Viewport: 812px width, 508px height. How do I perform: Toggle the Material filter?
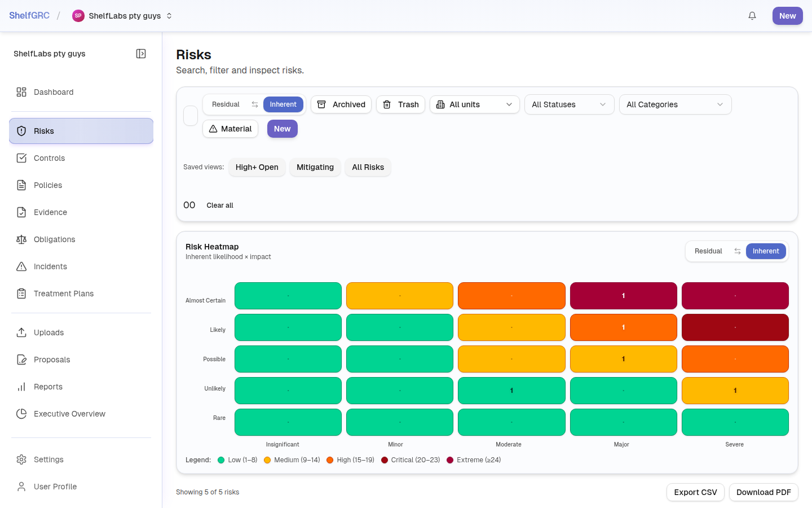[230, 129]
